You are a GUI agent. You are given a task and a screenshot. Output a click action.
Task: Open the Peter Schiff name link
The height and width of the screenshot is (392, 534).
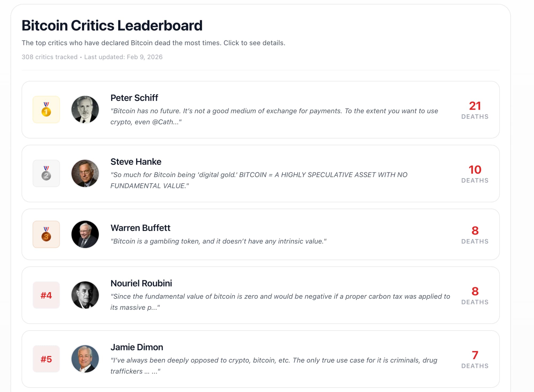pyautogui.click(x=134, y=98)
